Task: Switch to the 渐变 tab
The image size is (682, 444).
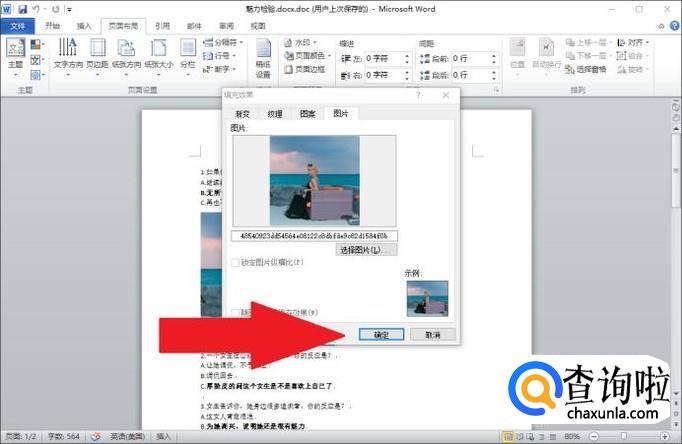Action: click(x=243, y=114)
